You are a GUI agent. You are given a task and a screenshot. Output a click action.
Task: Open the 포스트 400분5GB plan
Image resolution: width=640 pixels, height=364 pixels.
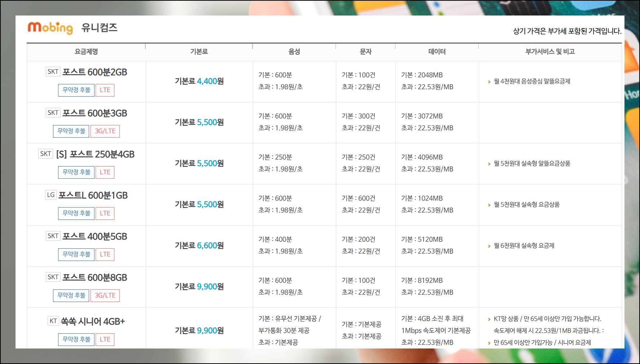pyautogui.click(x=95, y=236)
